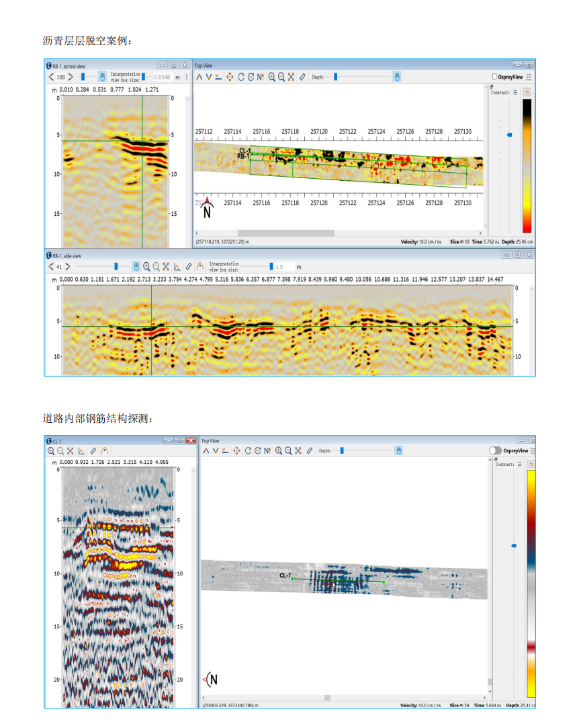
Task: Zoom in on upper Top View map
Action: click(271, 77)
